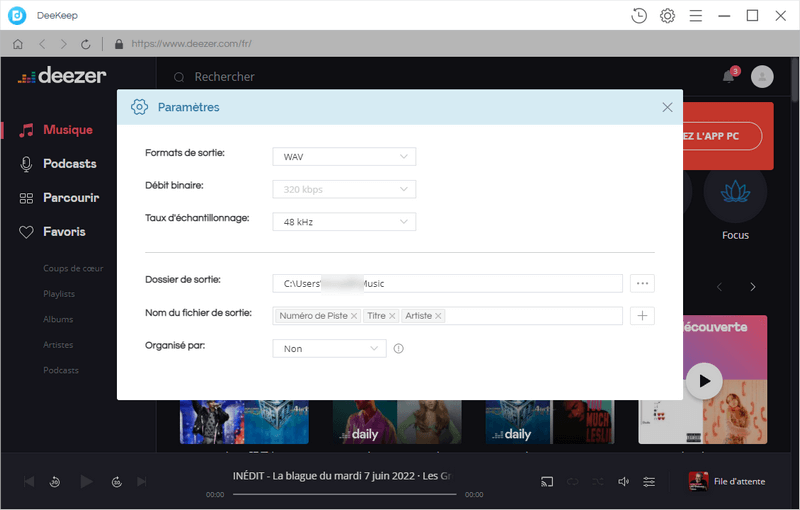Close the Paramètres dialog
800x510 pixels.
[667, 107]
